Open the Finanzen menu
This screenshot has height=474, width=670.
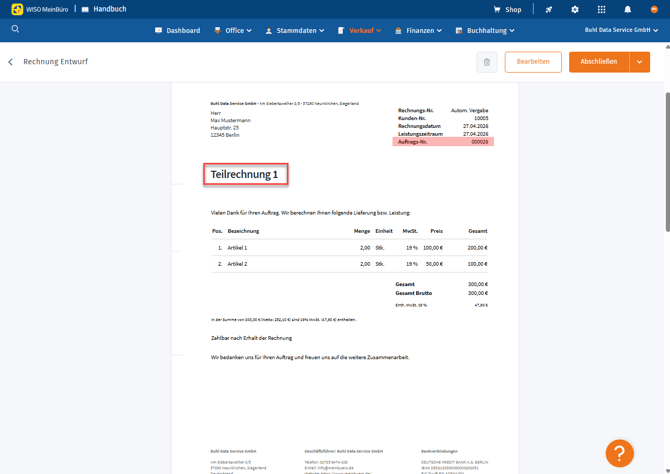click(418, 31)
